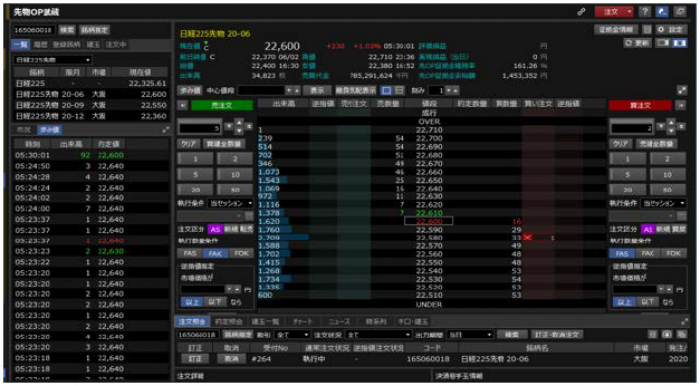Open the 取引 全て dropdown

point(292,334)
